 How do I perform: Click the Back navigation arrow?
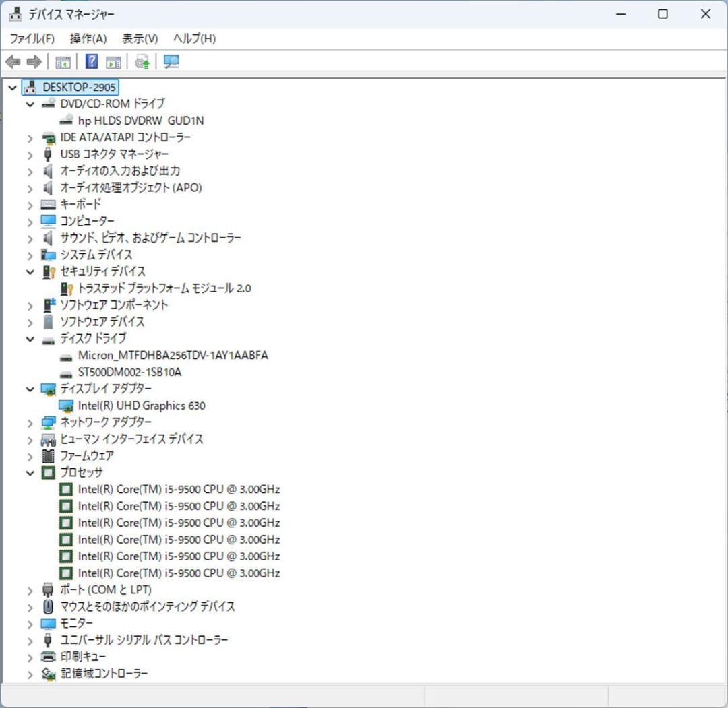click(x=12, y=61)
